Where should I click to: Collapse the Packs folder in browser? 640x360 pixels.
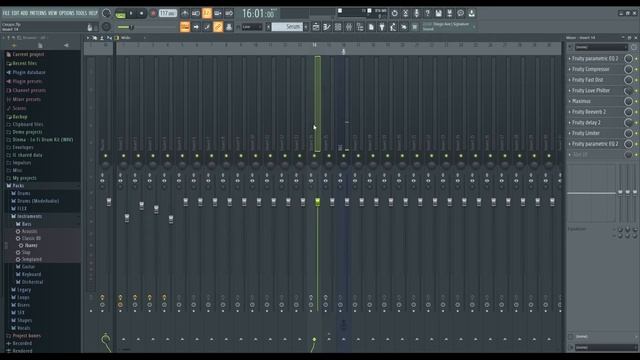pyautogui.click(x=18, y=186)
